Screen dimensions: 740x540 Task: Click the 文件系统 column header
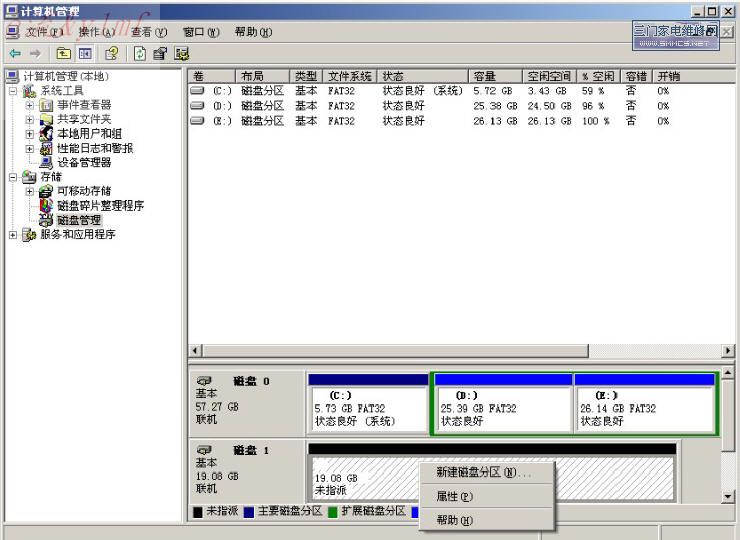click(350, 76)
